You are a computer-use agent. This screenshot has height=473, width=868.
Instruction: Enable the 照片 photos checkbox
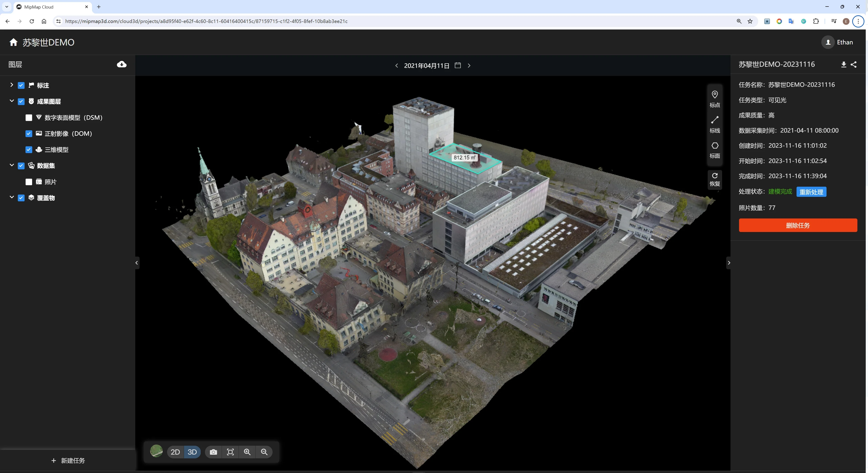pos(29,182)
